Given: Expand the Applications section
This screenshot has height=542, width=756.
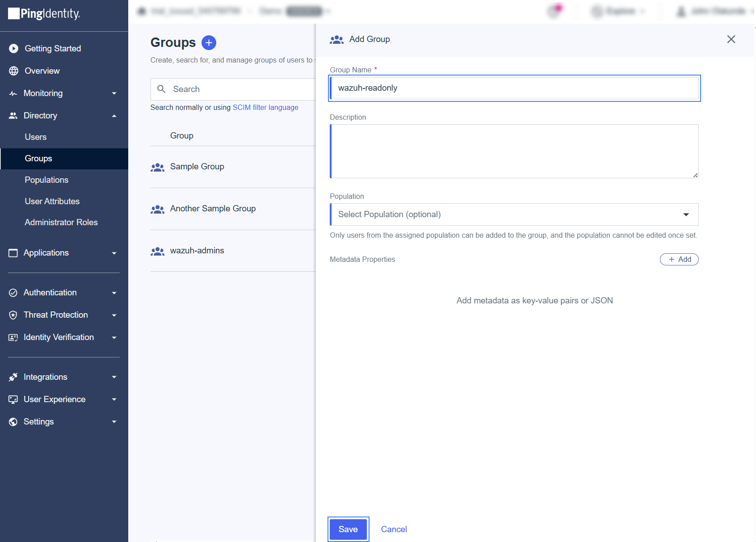Looking at the screenshot, I should pos(114,253).
